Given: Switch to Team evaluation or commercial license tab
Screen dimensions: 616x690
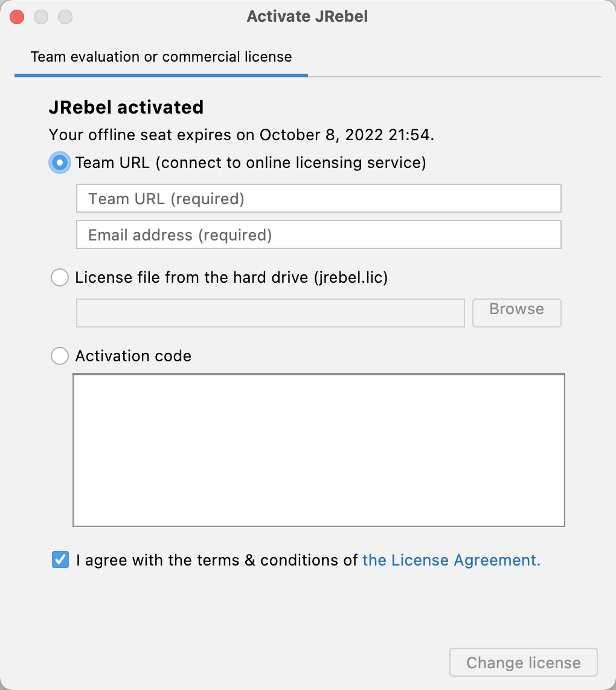Looking at the screenshot, I should click(x=161, y=57).
